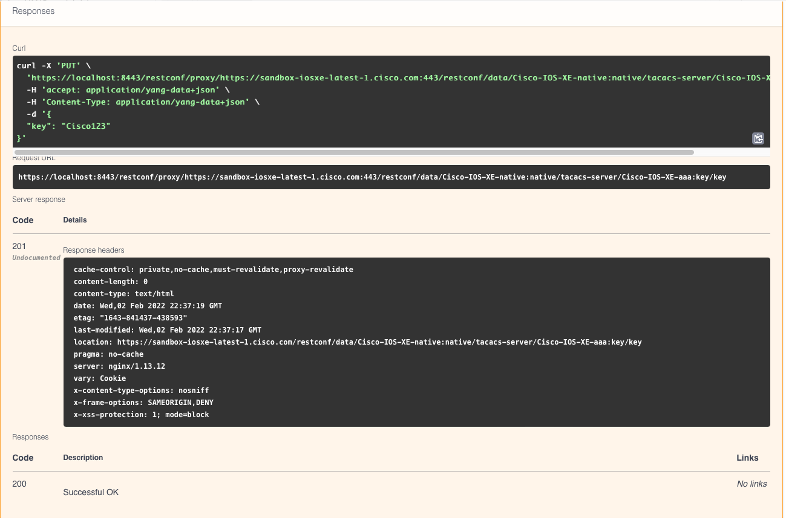Copy the curl command to clipboard
The image size is (786, 532).
(758, 138)
